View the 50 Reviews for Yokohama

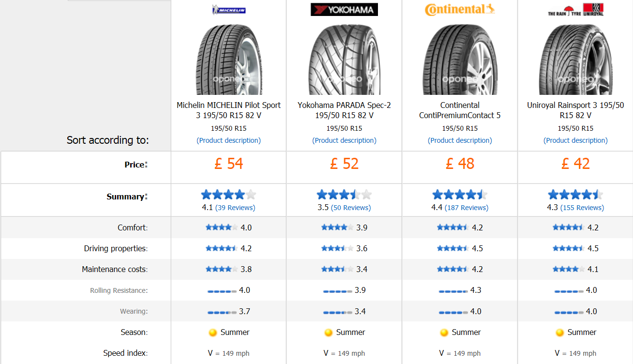[351, 208]
